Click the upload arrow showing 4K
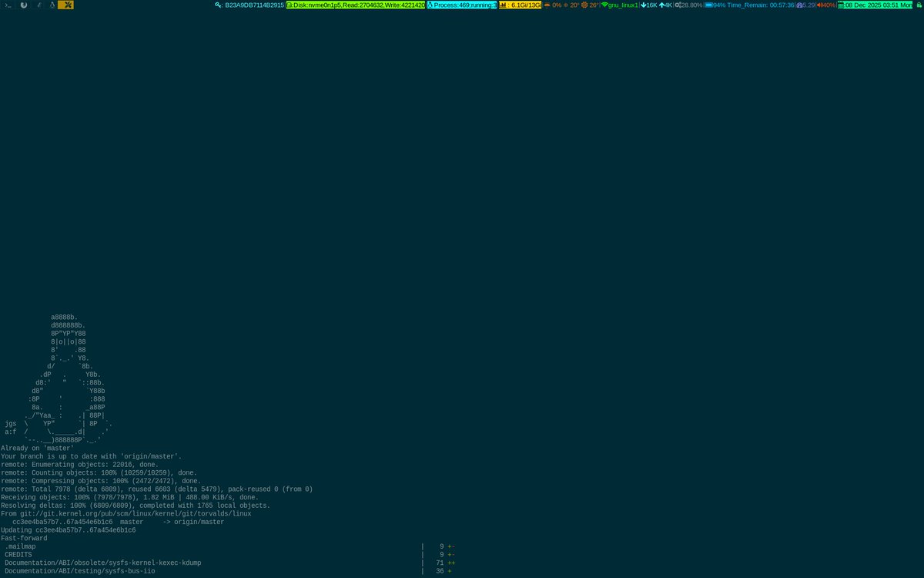924x578 pixels. (x=661, y=5)
